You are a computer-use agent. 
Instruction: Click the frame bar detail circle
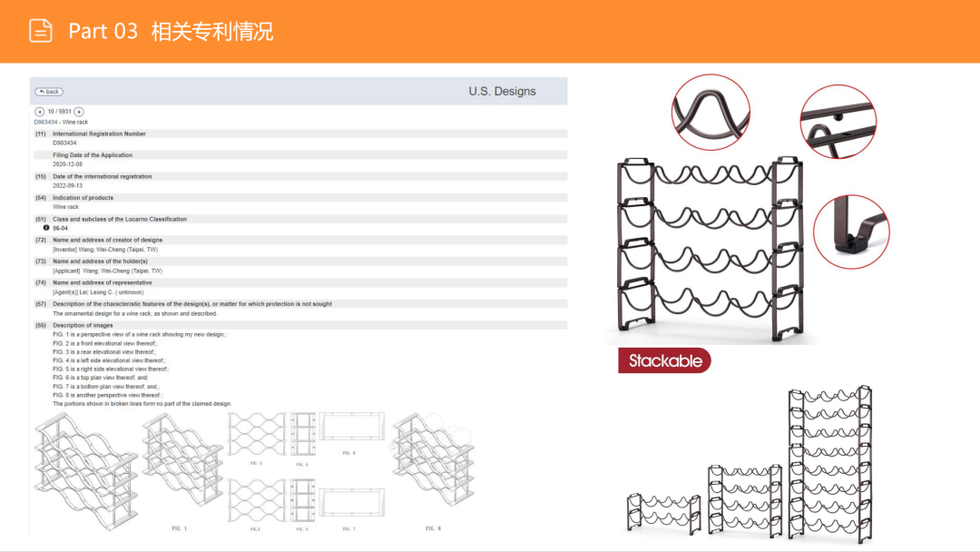838,122
